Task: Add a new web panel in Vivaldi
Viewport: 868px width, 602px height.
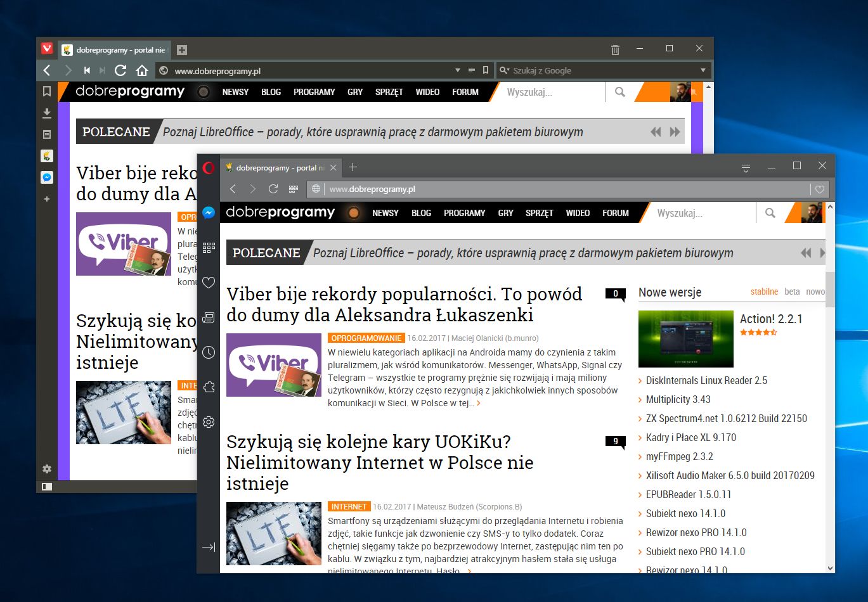Action: pos(46,199)
